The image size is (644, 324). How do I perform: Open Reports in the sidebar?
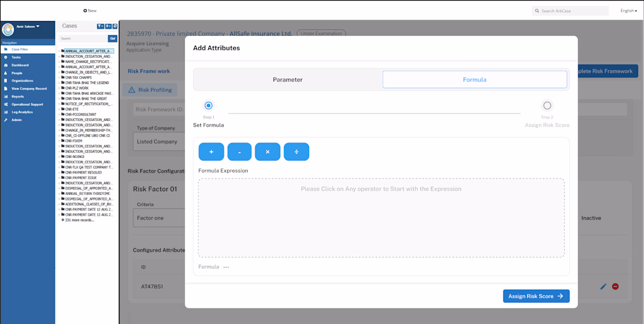coord(28,96)
